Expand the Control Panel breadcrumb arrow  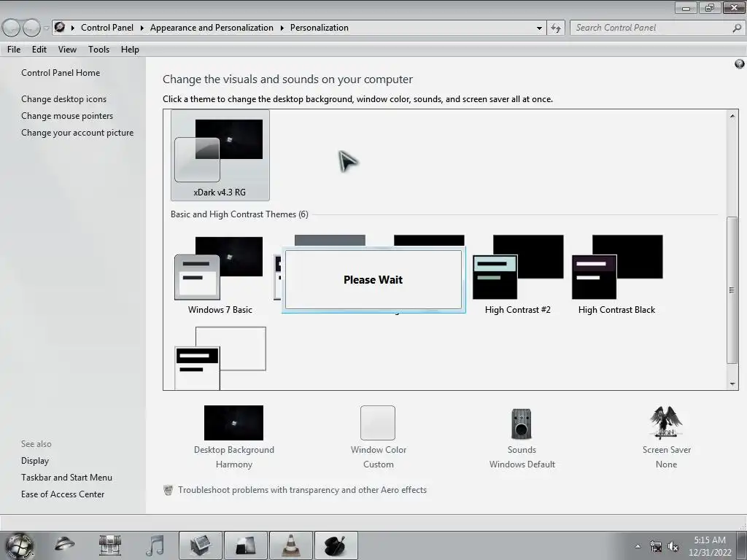pyautogui.click(x=142, y=28)
